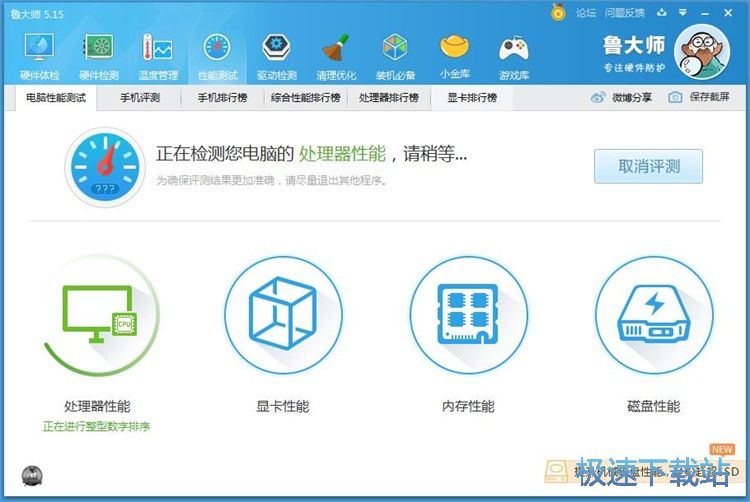
Task: Click the green 处理器性能 text in heading
Action: [342, 154]
